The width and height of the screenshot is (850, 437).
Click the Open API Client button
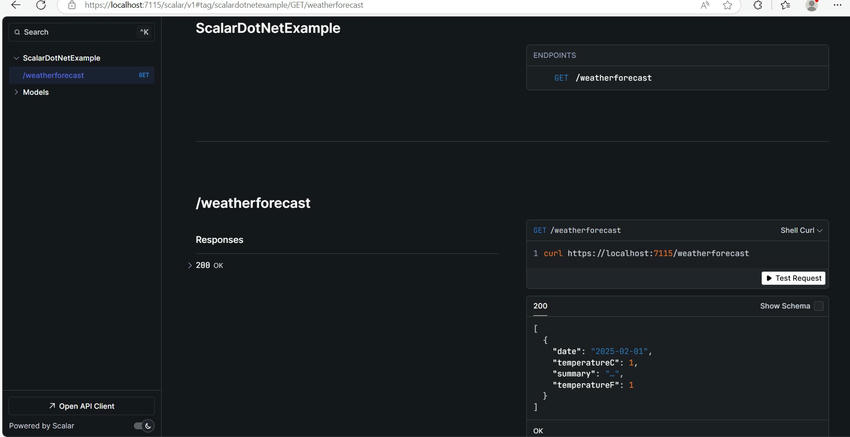(x=81, y=406)
